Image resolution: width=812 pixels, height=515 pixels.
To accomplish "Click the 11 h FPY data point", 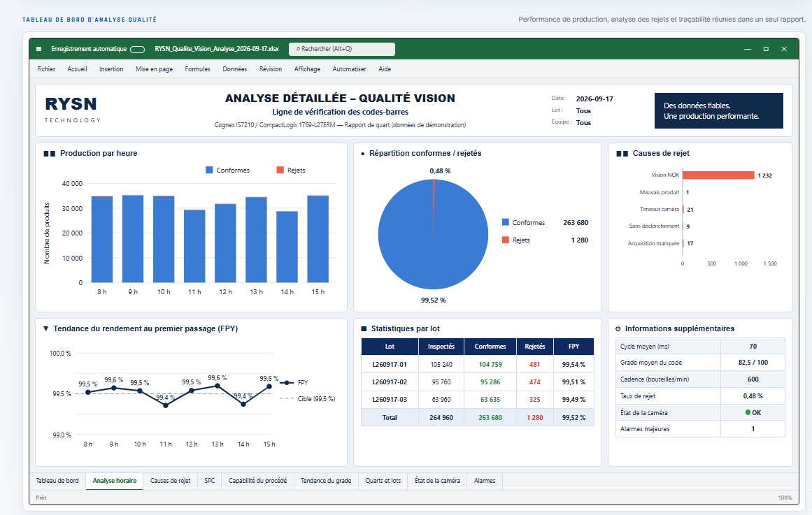I will click(x=166, y=405).
